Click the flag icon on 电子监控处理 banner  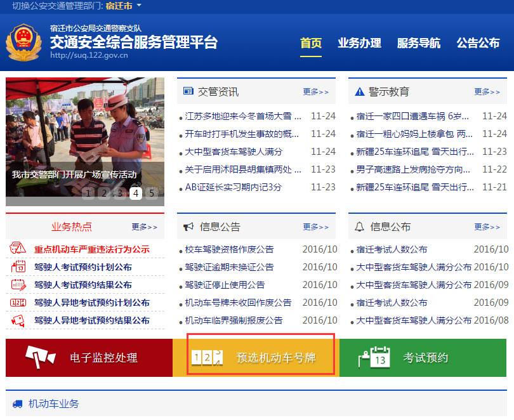(x=39, y=357)
